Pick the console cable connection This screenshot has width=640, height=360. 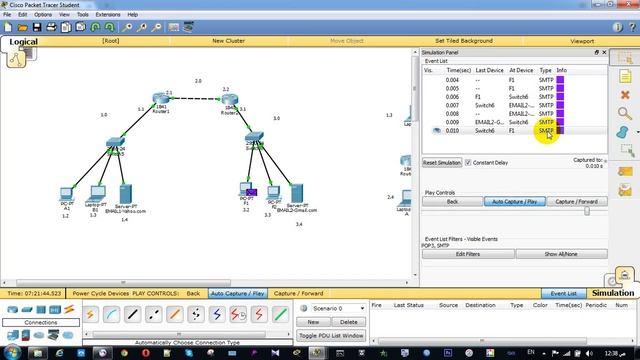tap(111, 314)
